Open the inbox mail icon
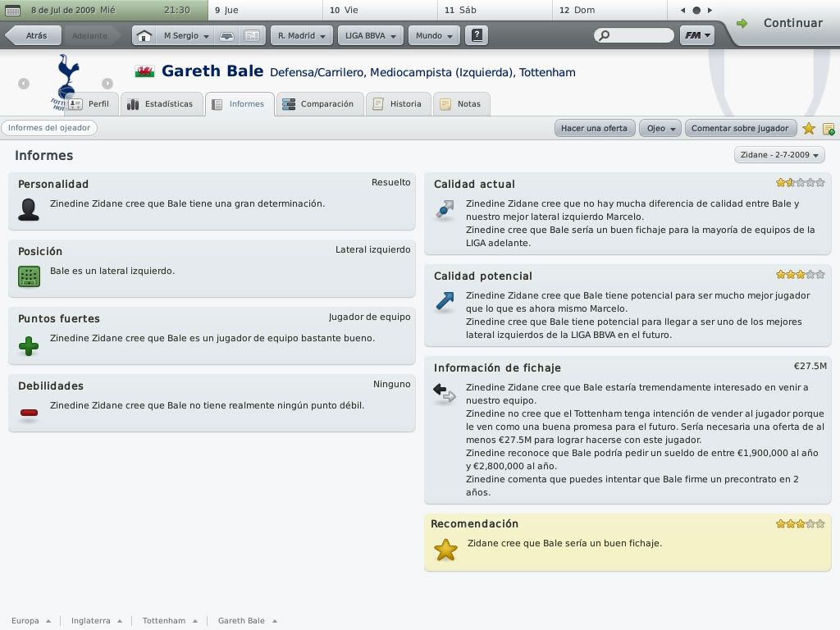Image resolution: width=840 pixels, height=630 pixels. click(x=229, y=36)
